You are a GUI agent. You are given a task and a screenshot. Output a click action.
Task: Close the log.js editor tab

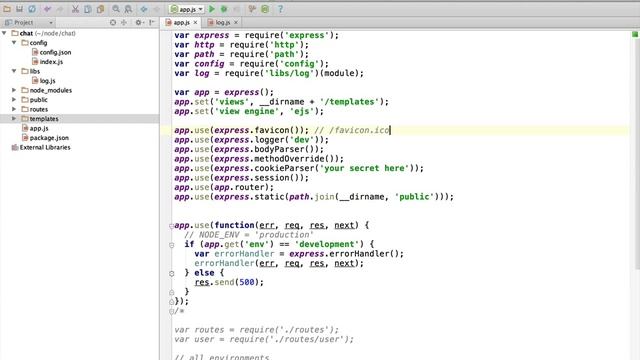[236, 22]
